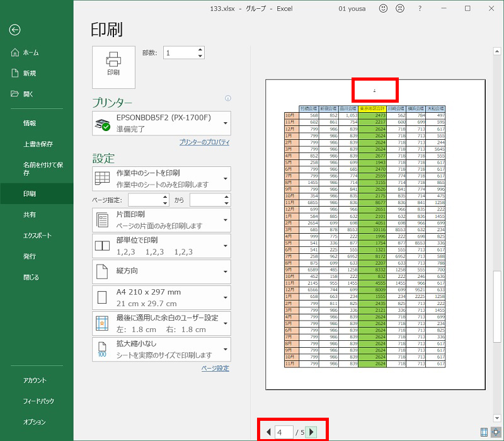This screenshot has height=441, width=504.
Task: Decrease the 部数 copies count
Action: click(x=200, y=56)
